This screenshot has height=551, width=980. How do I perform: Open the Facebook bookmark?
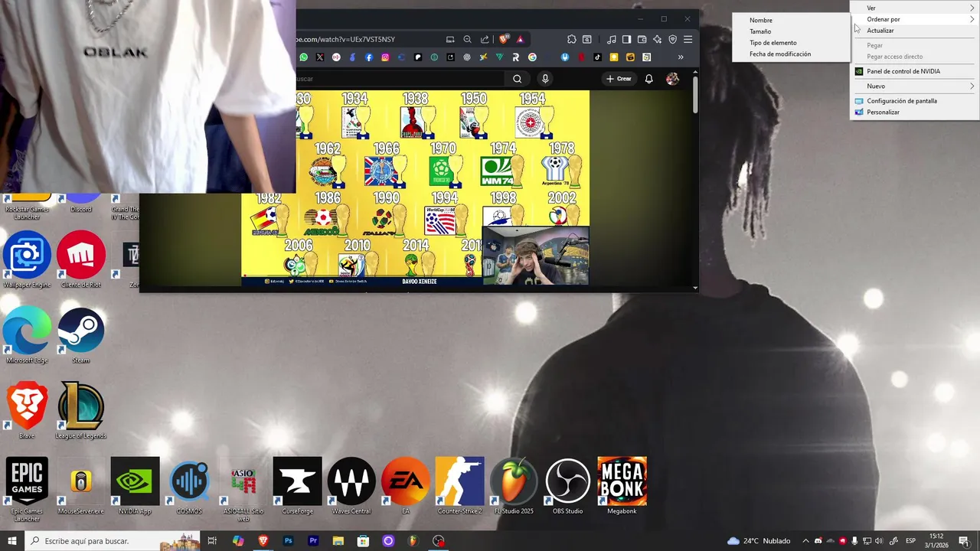(369, 57)
